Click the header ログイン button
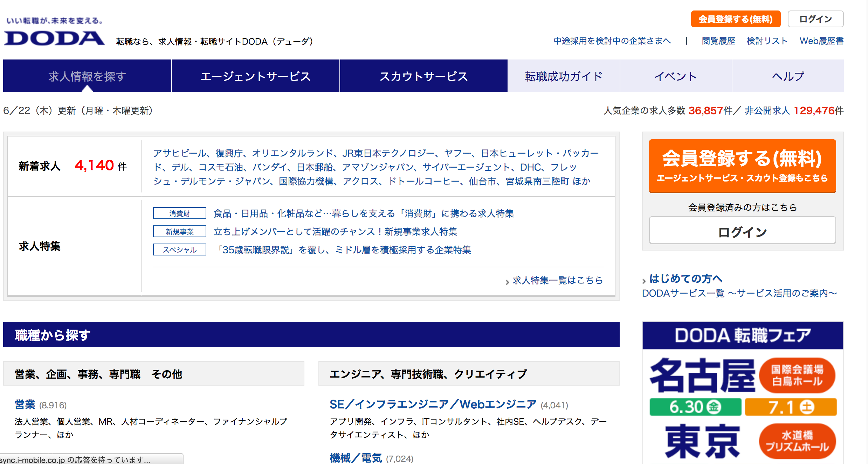Image resolution: width=868 pixels, height=464 pixels. pos(815,19)
